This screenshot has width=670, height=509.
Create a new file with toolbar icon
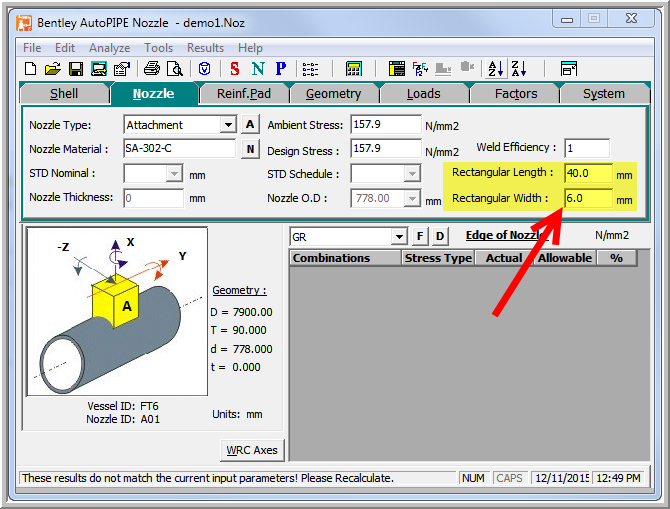click(30, 68)
